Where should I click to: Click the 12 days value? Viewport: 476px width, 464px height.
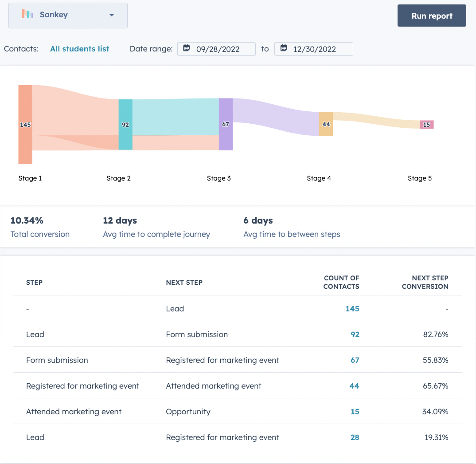point(120,220)
